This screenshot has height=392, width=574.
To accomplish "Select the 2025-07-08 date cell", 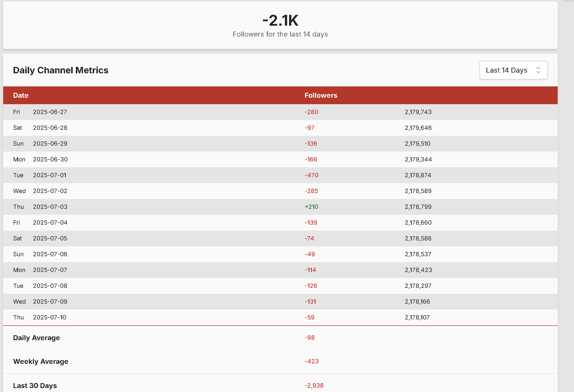I will point(50,286).
